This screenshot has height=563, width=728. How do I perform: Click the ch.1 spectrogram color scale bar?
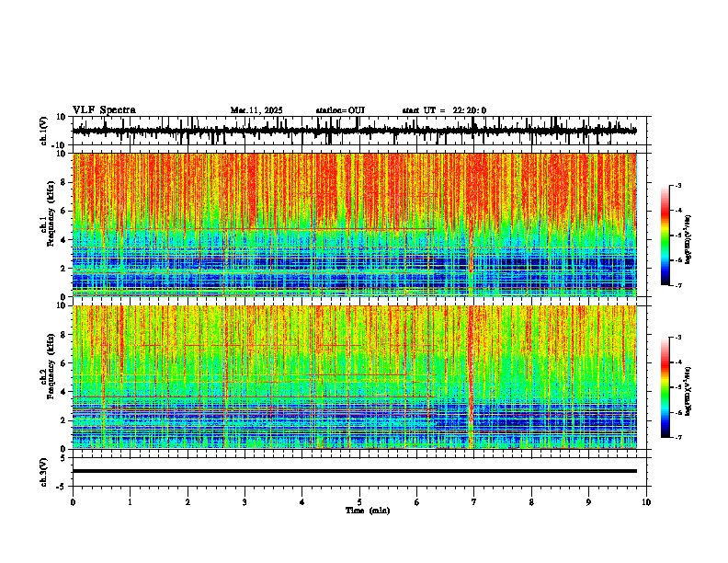(665, 236)
